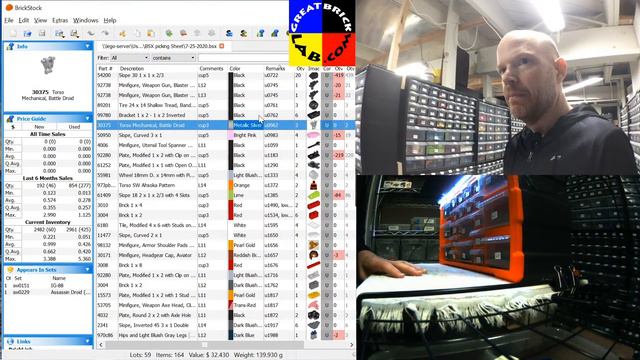Click the Import toolbar icon

coord(60,33)
